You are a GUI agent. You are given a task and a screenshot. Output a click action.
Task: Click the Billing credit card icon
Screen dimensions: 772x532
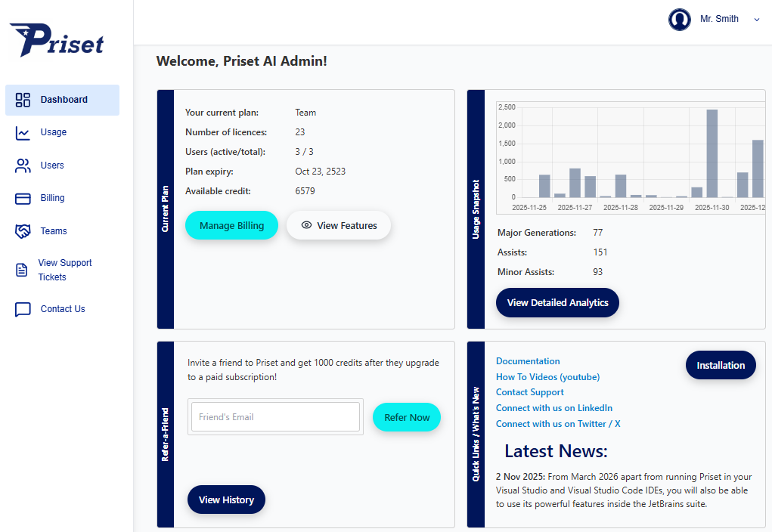(x=22, y=198)
